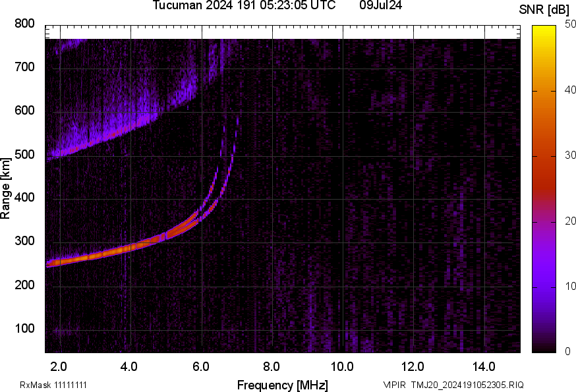Click the 'RxMask 11111111' footer text
576x392 pixels.
[x=53, y=385]
